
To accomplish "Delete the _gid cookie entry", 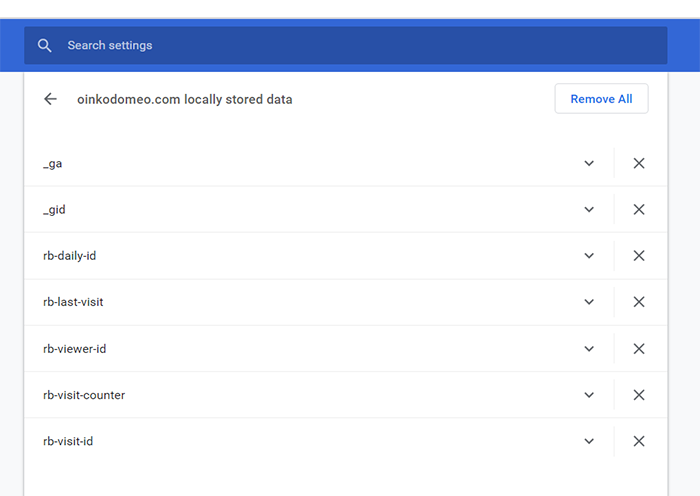I will pyautogui.click(x=639, y=209).
